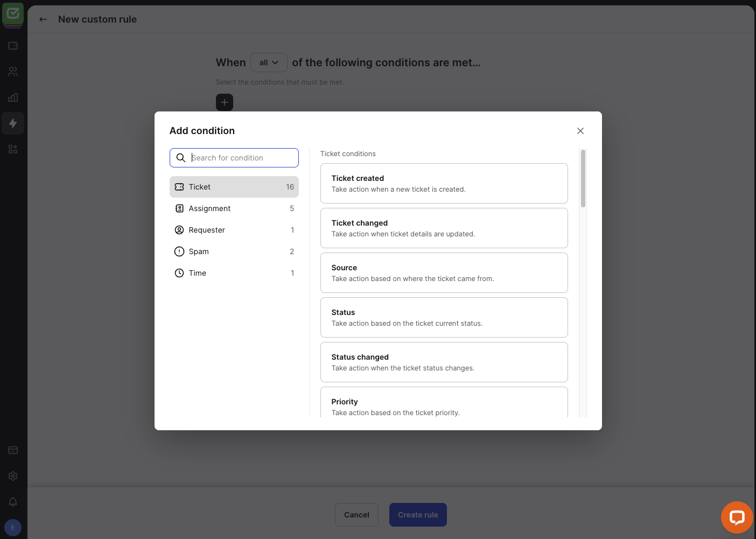This screenshot has width=756, height=539.
Task: Open the Tickets icon in left sidebar
Action: pos(13,46)
